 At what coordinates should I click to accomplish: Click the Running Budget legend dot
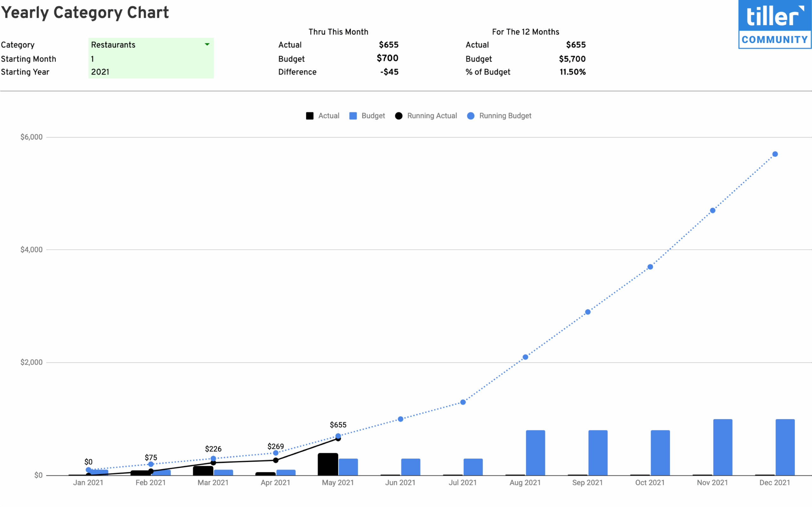point(470,116)
